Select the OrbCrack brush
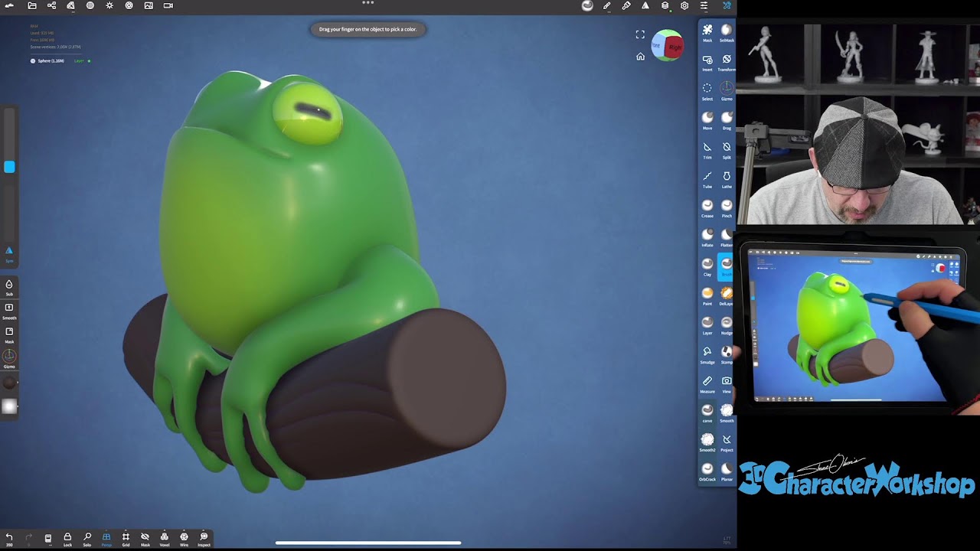Viewport: 980px width, 551px height. [x=707, y=472]
